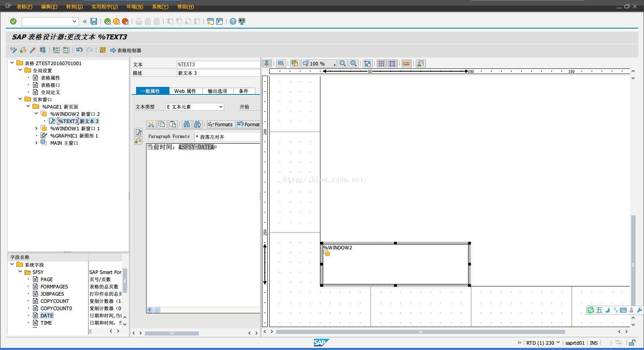Click the Format undo button in editor
Screen dimensions: 644x350
(248, 124)
